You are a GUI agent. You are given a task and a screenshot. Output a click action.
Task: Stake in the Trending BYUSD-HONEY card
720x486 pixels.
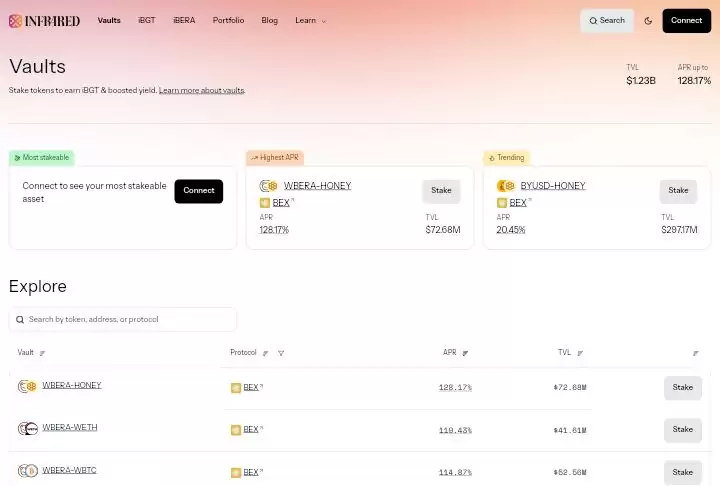[678, 191]
